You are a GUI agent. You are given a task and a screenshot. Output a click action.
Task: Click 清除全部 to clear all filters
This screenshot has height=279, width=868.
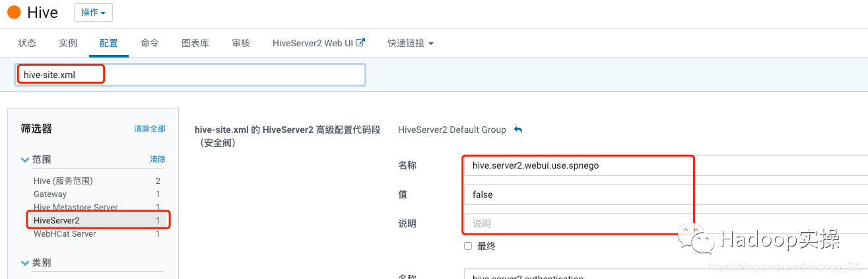(x=150, y=129)
